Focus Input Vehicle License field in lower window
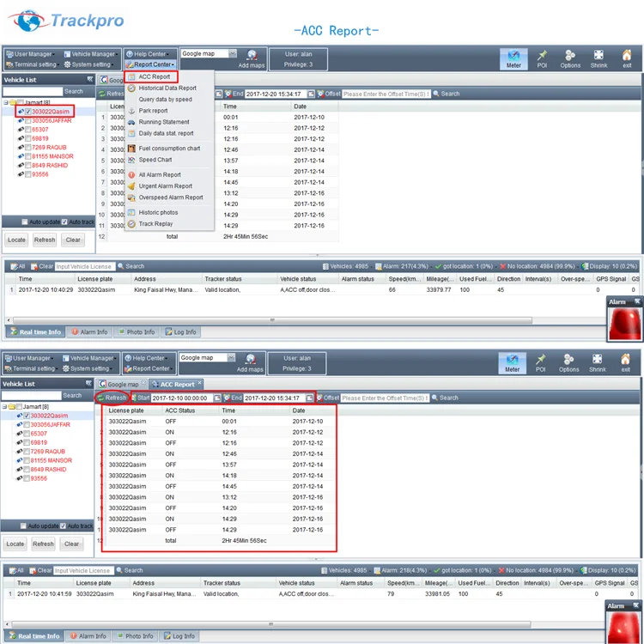Viewport: 644px width, 644px height. [83, 570]
